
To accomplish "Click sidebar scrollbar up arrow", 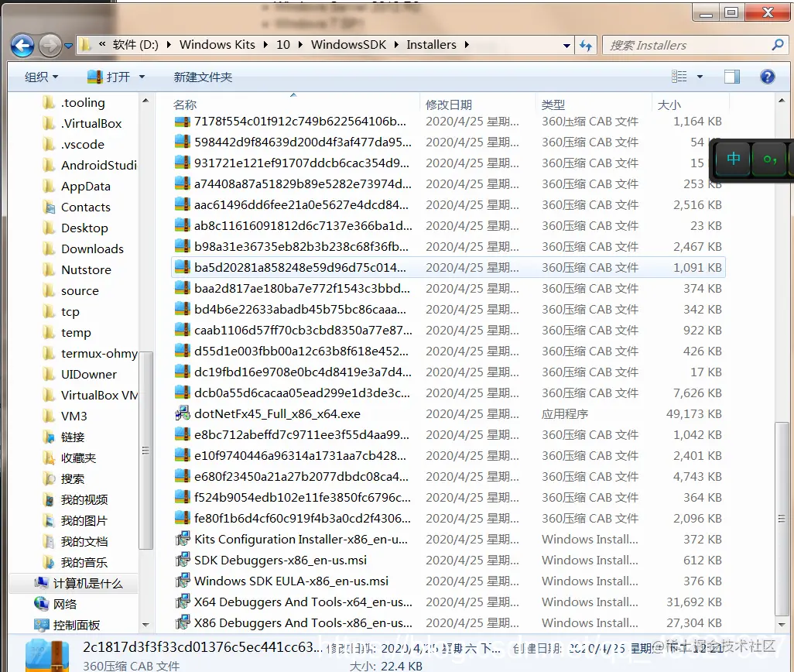I will 145,101.
